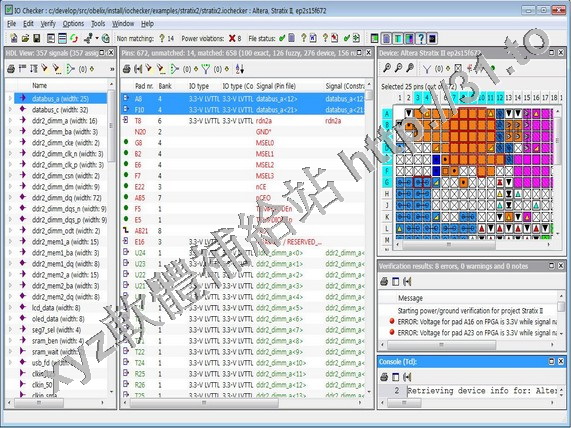Click the clear page icon in Console toolbar

395,377
